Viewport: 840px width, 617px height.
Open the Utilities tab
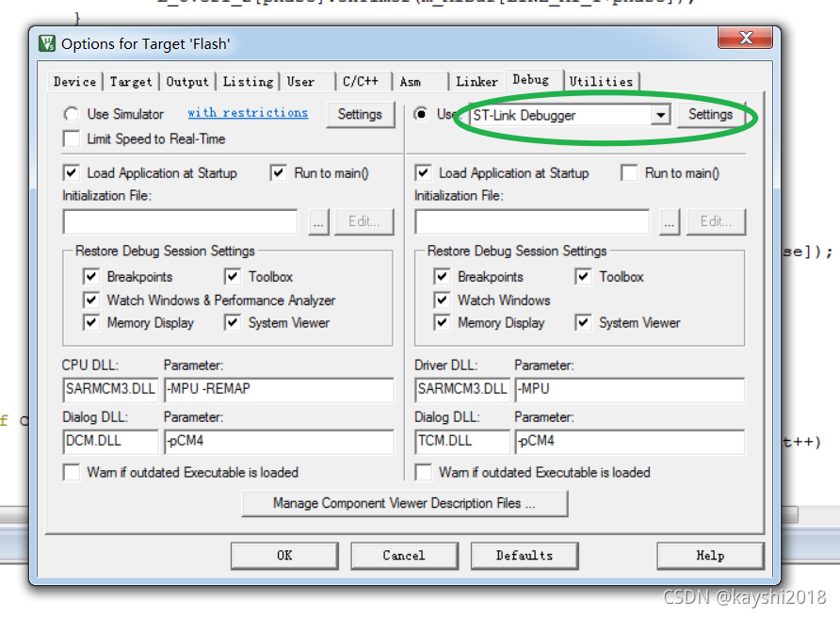[601, 81]
